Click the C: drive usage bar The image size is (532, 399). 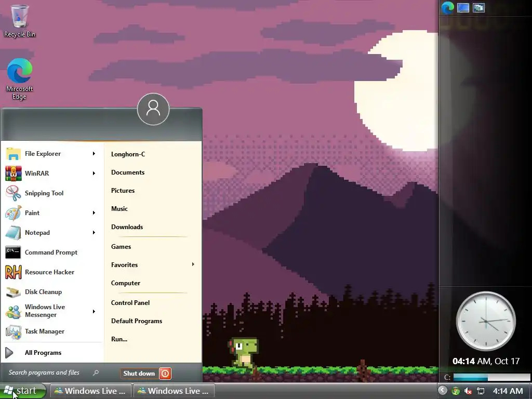(491, 377)
